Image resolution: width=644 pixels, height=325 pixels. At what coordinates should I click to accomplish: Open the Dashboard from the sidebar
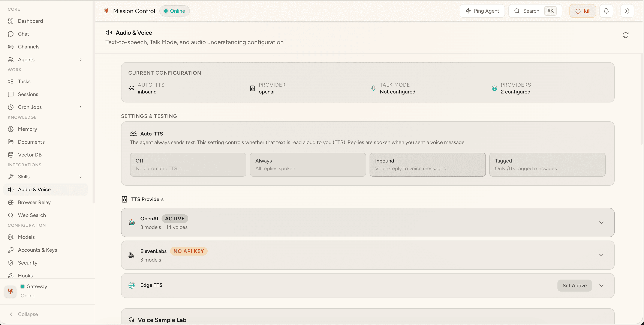(x=30, y=21)
